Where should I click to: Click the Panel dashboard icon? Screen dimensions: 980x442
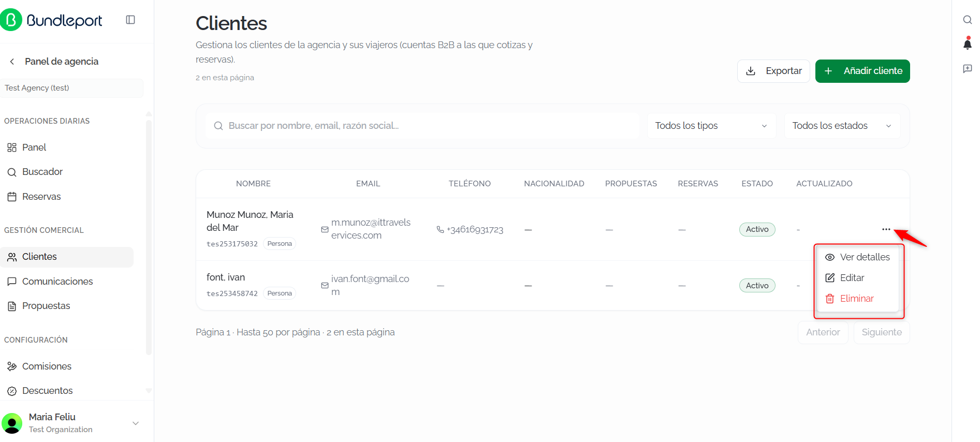12,148
